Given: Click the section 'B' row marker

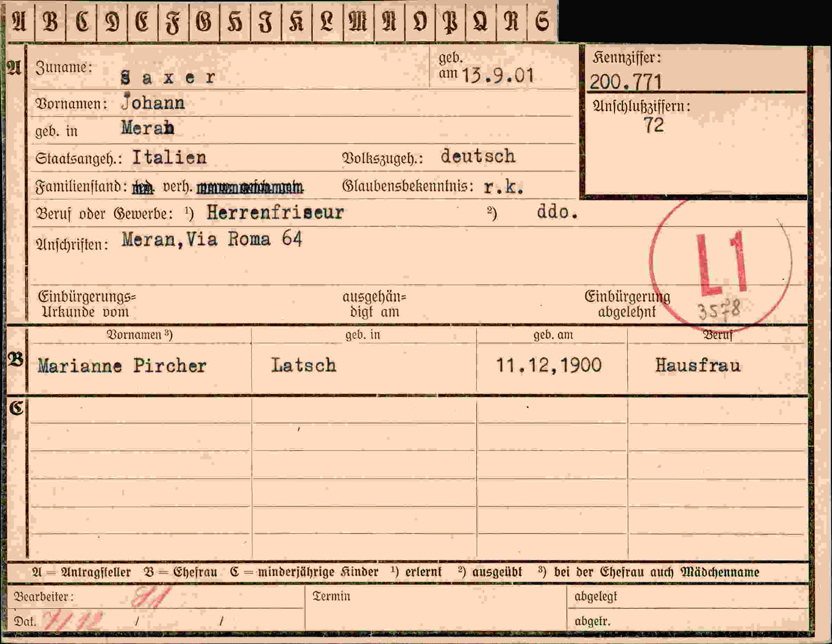Looking at the screenshot, I should click(x=15, y=359).
